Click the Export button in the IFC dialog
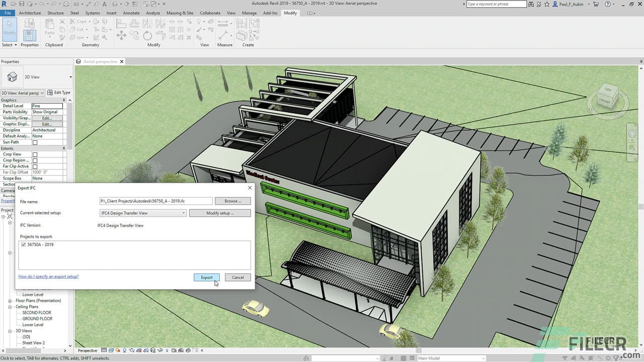 (x=206, y=277)
